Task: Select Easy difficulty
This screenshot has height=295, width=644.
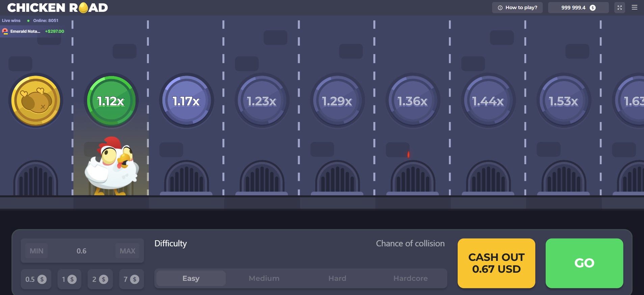Action: point(191,278)
